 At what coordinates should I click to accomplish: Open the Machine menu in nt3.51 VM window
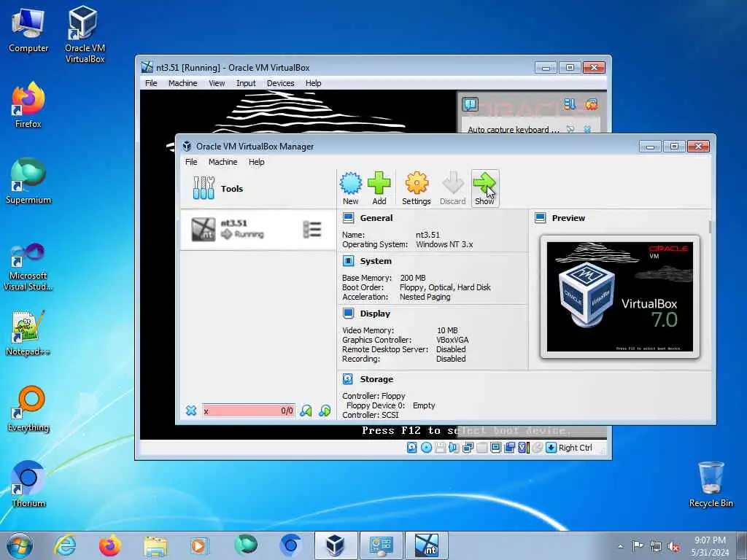pos(183,83)
